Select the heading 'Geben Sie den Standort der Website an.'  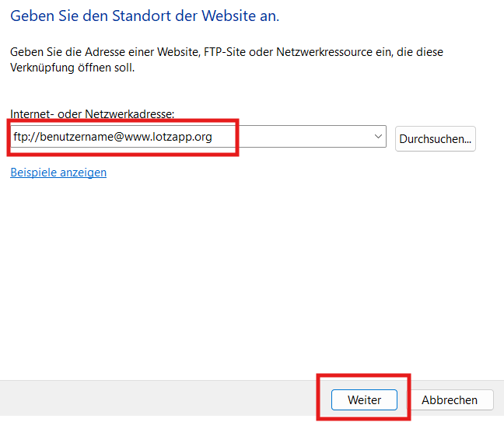145,16
